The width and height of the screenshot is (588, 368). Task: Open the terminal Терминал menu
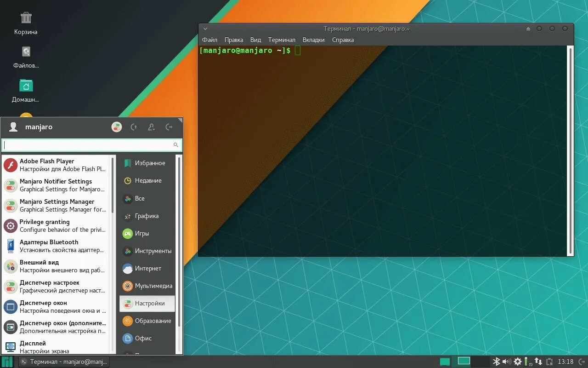282,40
